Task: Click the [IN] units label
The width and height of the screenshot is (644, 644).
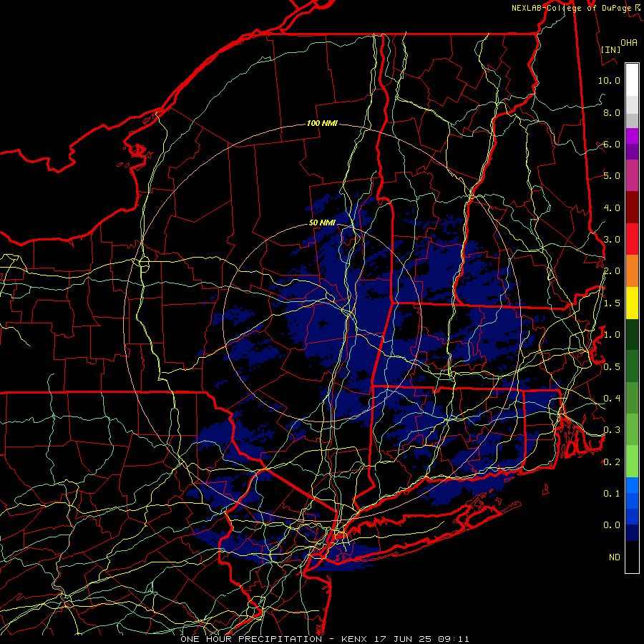Action: pos(610,49)
